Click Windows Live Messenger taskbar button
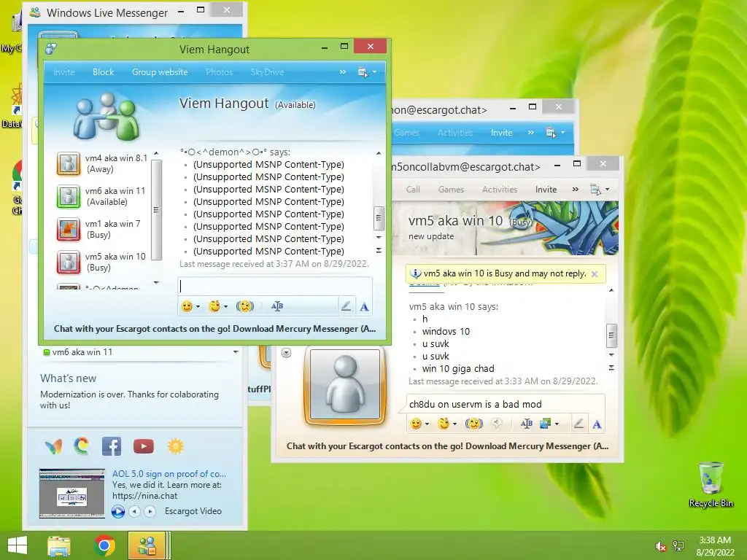 click(147, 545)
